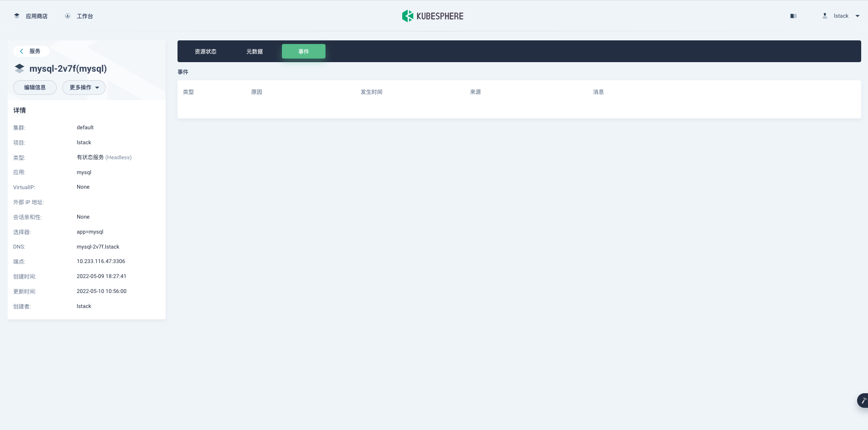868x430 pixels.
Task: Click the 工作台 workbench icon
Action: pyautogui.click(x=68, y=16)
